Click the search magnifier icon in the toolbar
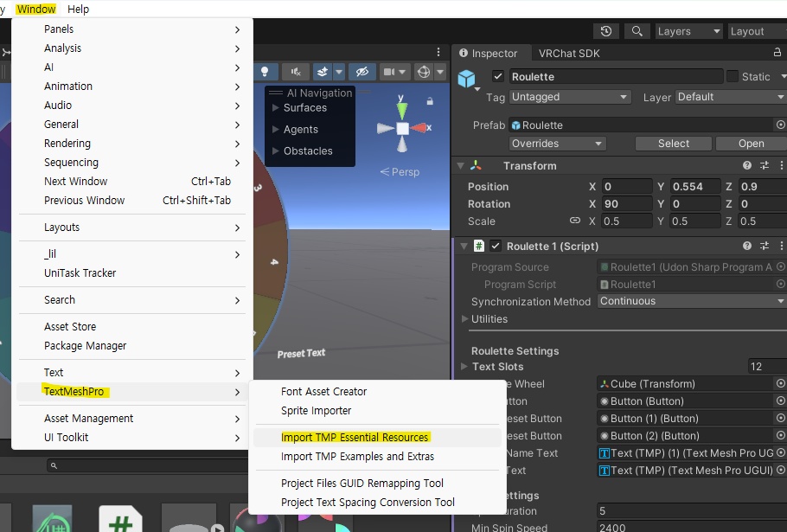787x532 pixels. tap(637, 30)
